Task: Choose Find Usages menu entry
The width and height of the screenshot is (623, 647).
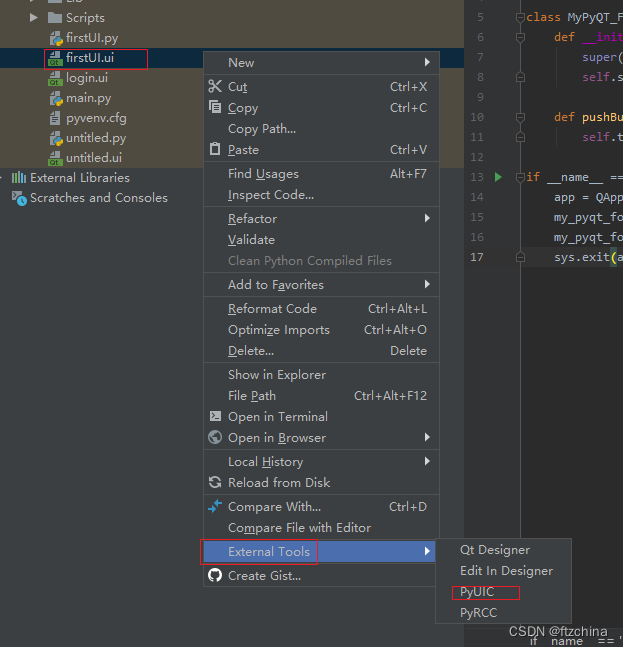Action: [x=321, y=174]
